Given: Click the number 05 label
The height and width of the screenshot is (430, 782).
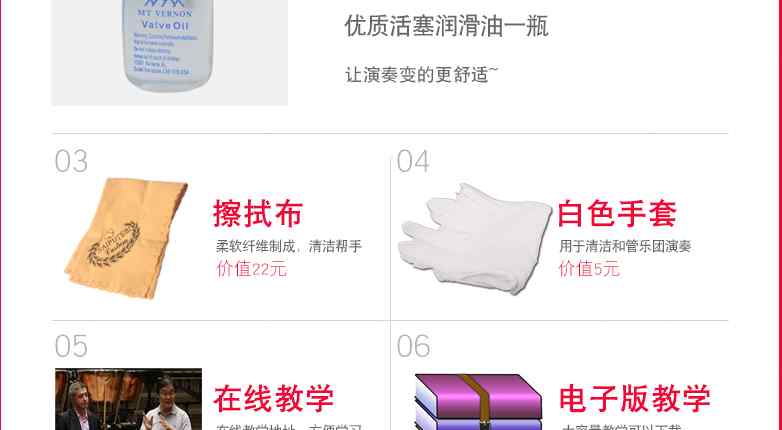Looking at the screenshot, I should pos(71,346).
